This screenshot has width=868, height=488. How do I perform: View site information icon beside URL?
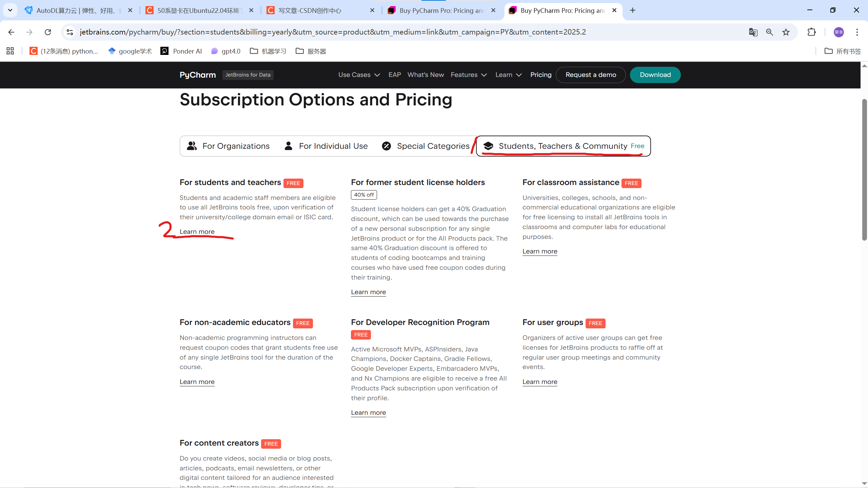pos(70,32)
